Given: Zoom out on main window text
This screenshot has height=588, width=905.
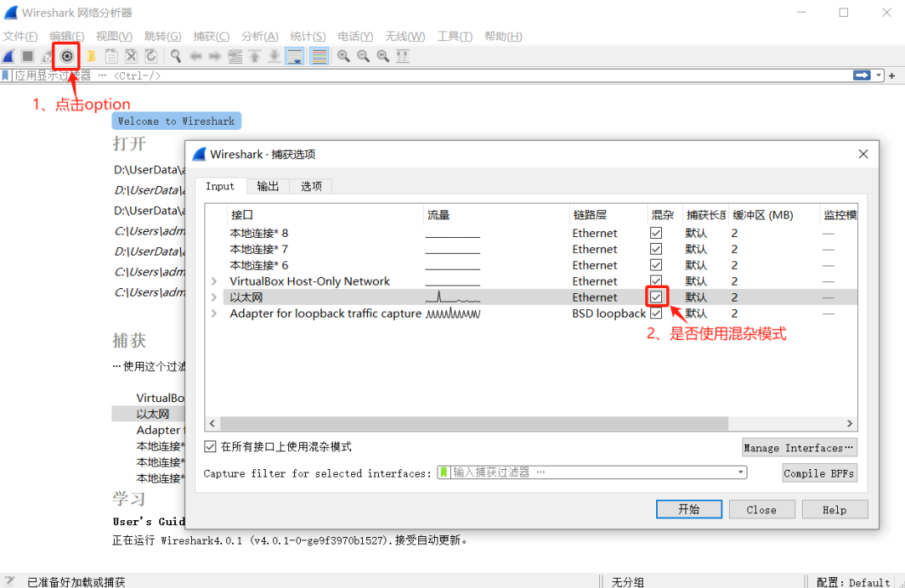Looking at the screenshot, I should (363, 56).
